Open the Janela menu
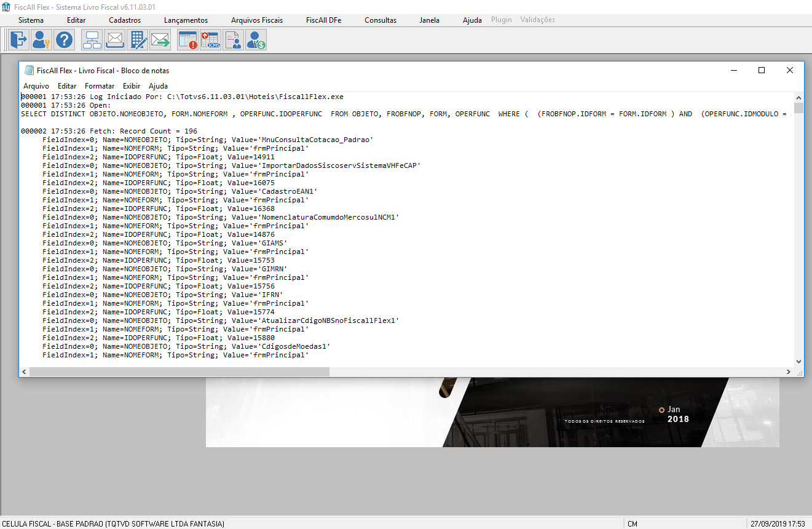 click(x=430, y=20)
